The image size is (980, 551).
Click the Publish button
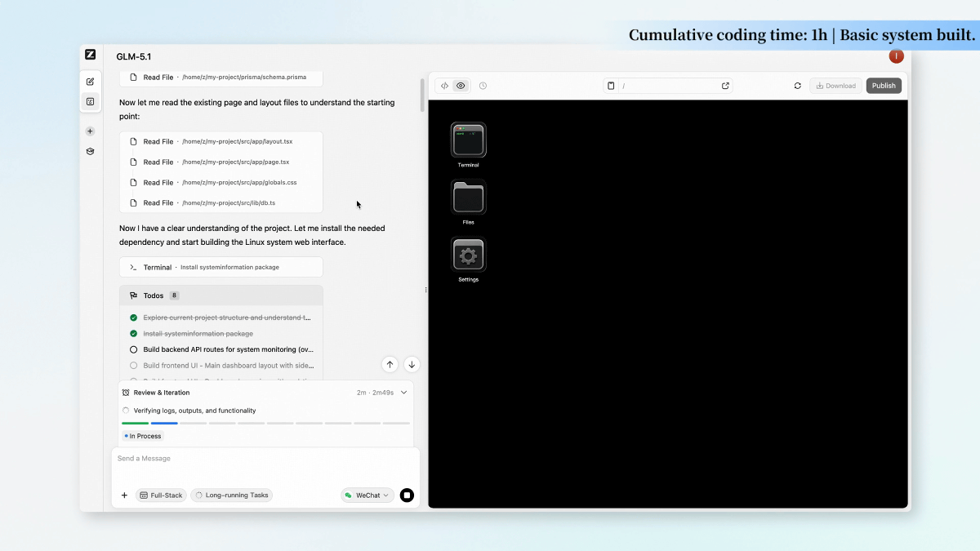884,86
